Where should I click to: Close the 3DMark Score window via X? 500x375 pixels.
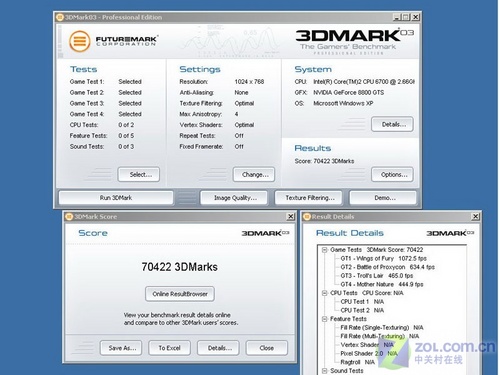click(291, 217)
